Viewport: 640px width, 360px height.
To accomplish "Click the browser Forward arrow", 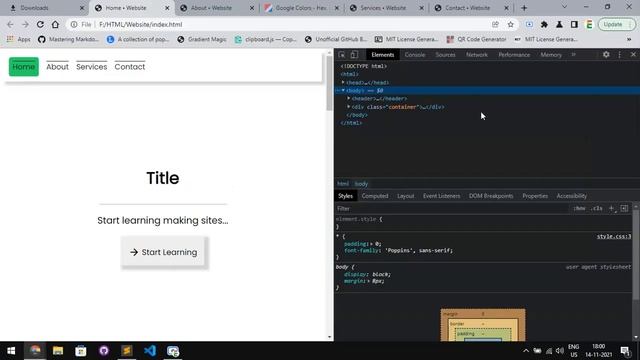I will (25, 24).
